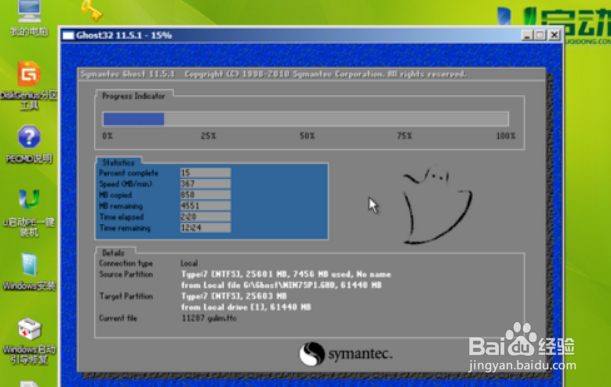
Task: Click the MB copied value 858
Action: coord(205,194)
